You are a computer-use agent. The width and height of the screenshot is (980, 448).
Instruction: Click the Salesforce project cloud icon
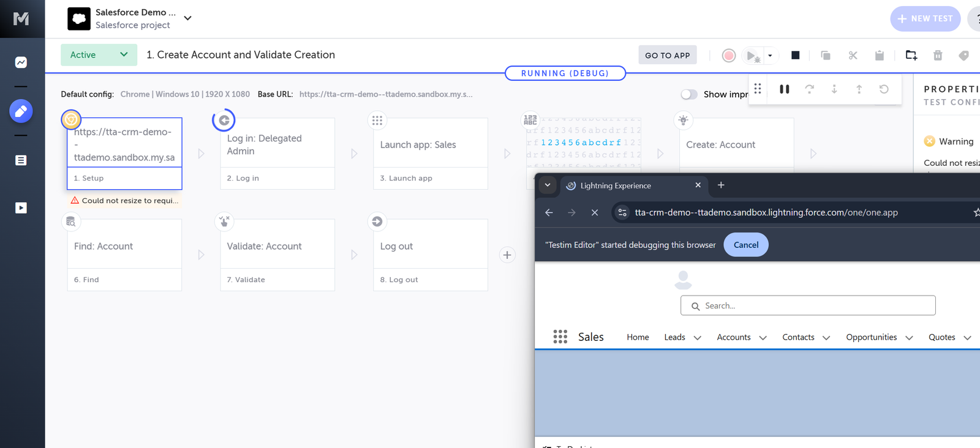click(x=79, y=19)
